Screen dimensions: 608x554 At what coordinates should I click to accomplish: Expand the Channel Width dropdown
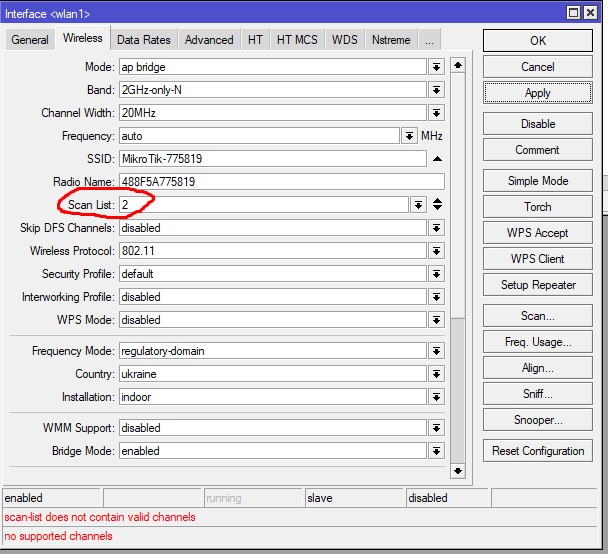click(x=436, y=113)
